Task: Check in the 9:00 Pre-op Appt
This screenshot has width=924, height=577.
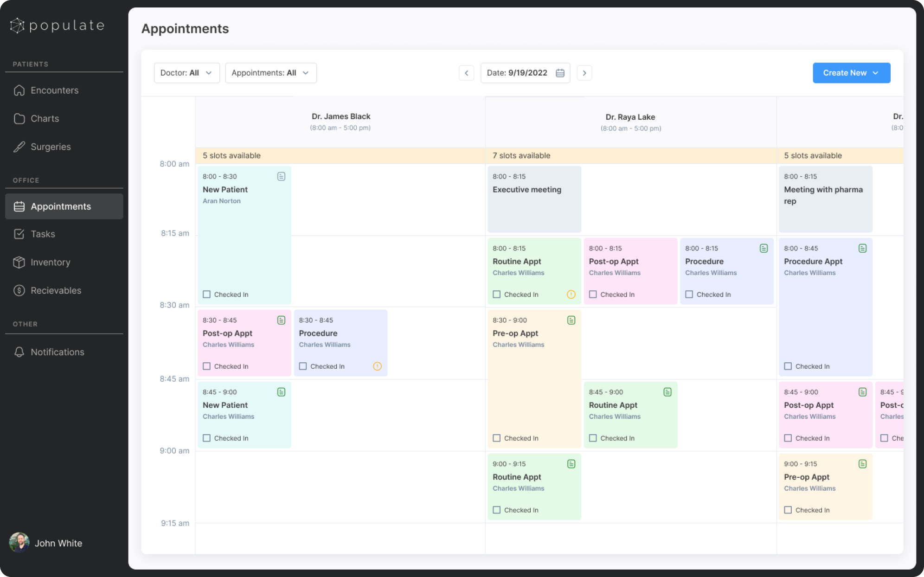Action: [x=787, y=510]
